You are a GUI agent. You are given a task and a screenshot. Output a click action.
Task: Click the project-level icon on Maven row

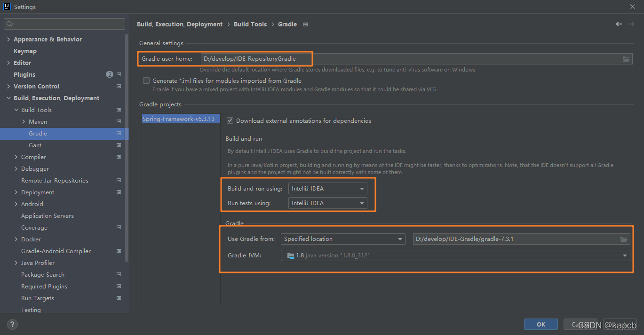119,121
